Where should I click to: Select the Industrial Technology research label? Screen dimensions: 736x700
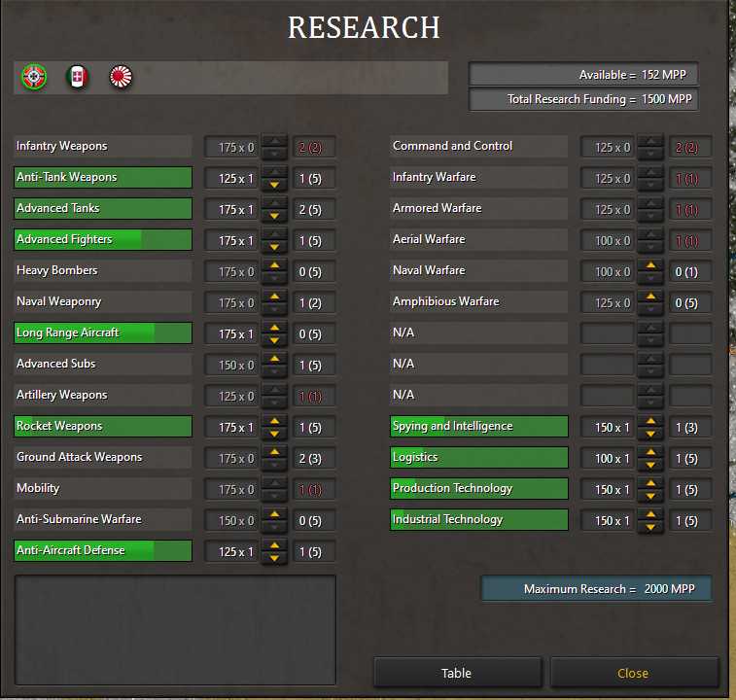click(x=478, y=519)
